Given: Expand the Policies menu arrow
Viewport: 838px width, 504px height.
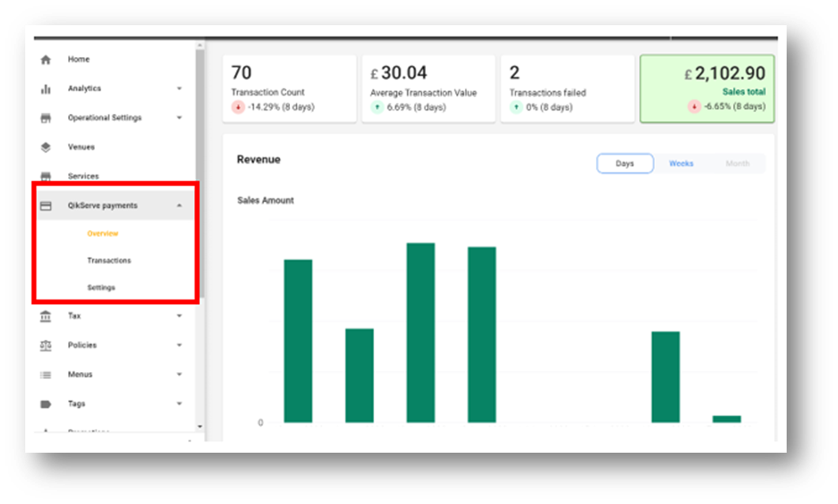Looking at the screenshot, I should [179, 345].
